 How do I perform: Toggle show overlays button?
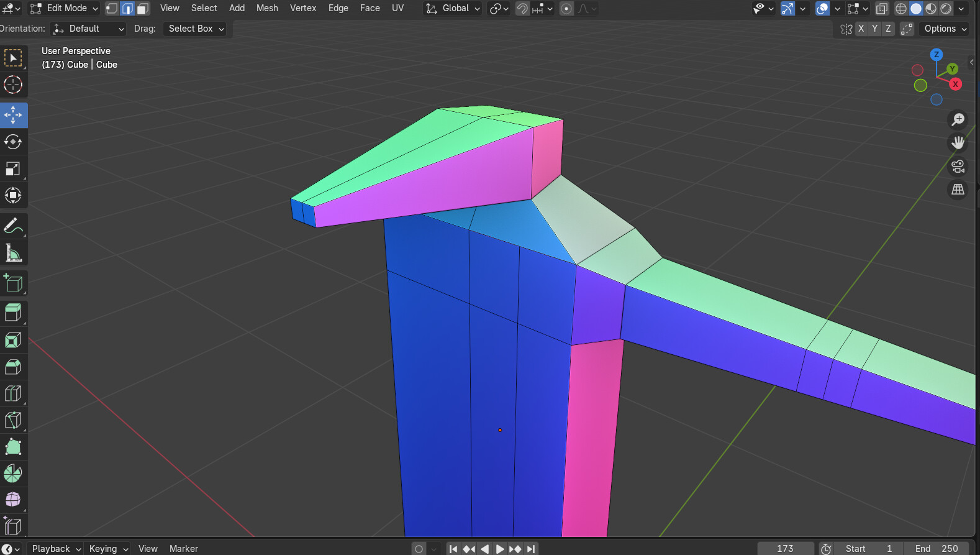(822, 9)
